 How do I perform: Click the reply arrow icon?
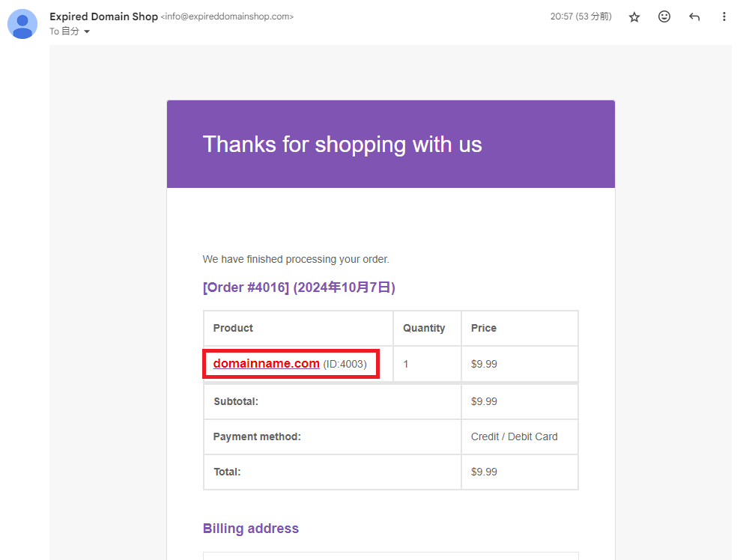click(x=694, y=16)
